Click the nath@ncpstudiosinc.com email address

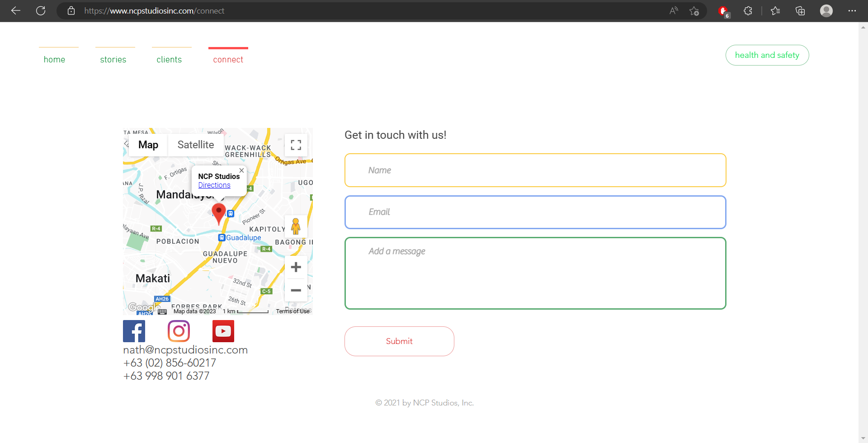point(185,350)
